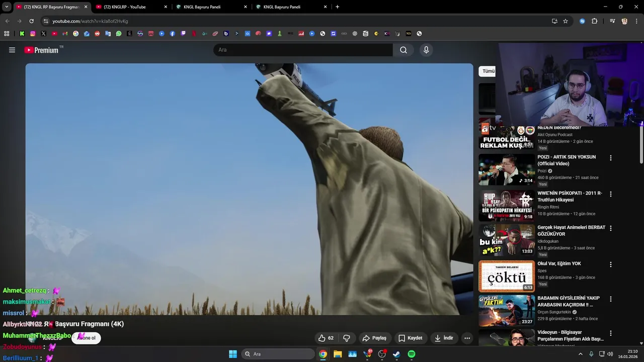Open more actions below the video
The width and height of the screenshot is (644, 362).
[x=467, y=338]
